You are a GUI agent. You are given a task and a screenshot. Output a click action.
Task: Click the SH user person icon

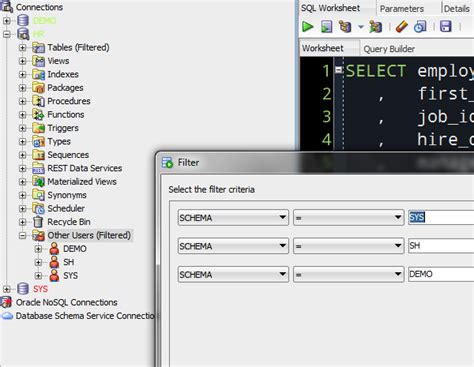pos(54,262)
